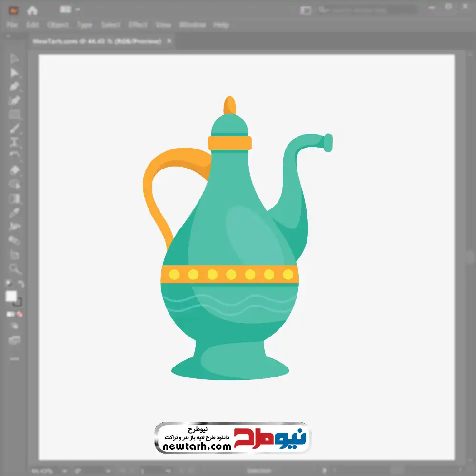Select the Rectangle shape tool
476x476 pixels.
[x=15, y=115]
